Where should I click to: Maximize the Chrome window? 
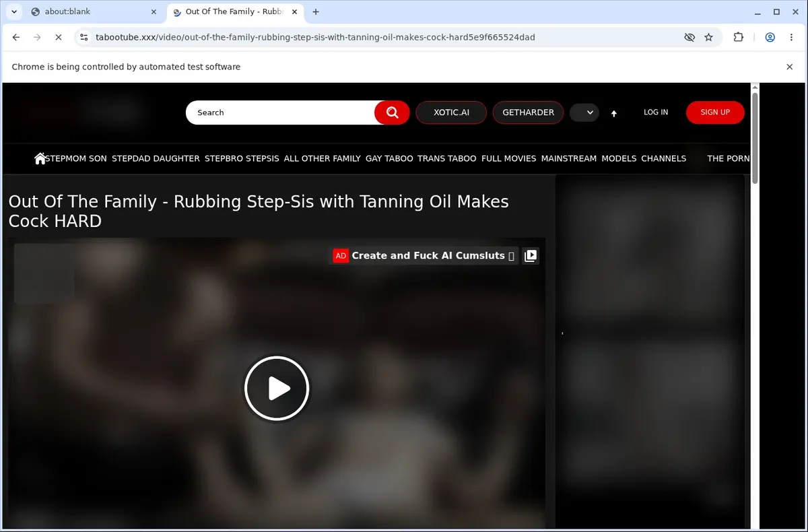pyautogui.click(x=776, y=11)
